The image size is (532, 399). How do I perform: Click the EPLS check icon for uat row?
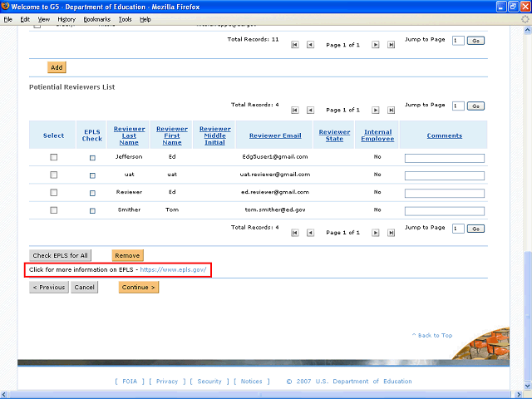pos(92,175)
